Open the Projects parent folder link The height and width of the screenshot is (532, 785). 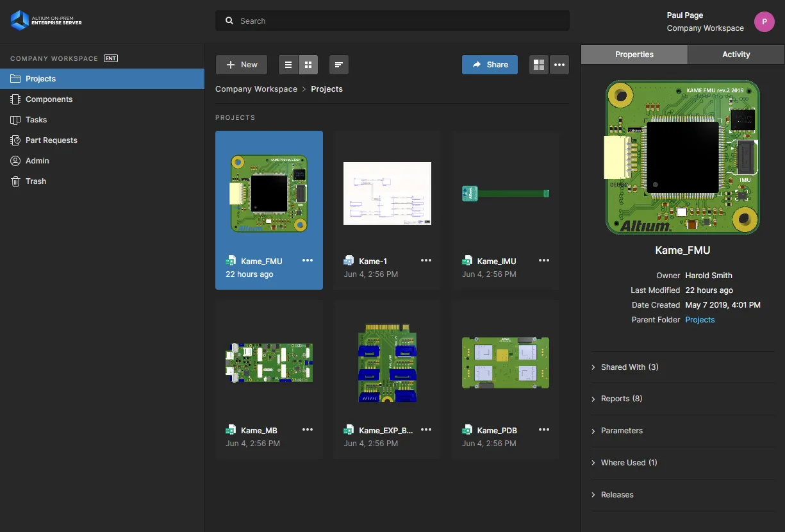click(700, 320)
